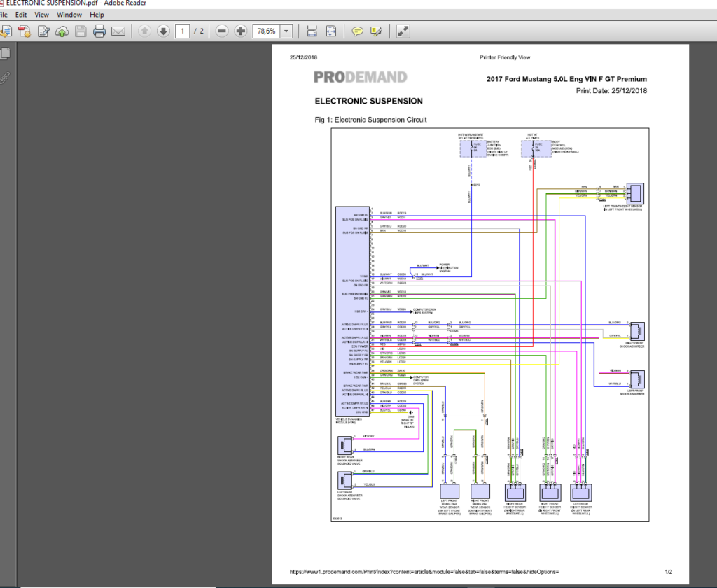Click the Convert file to PDF icon

tap(6, 31)
